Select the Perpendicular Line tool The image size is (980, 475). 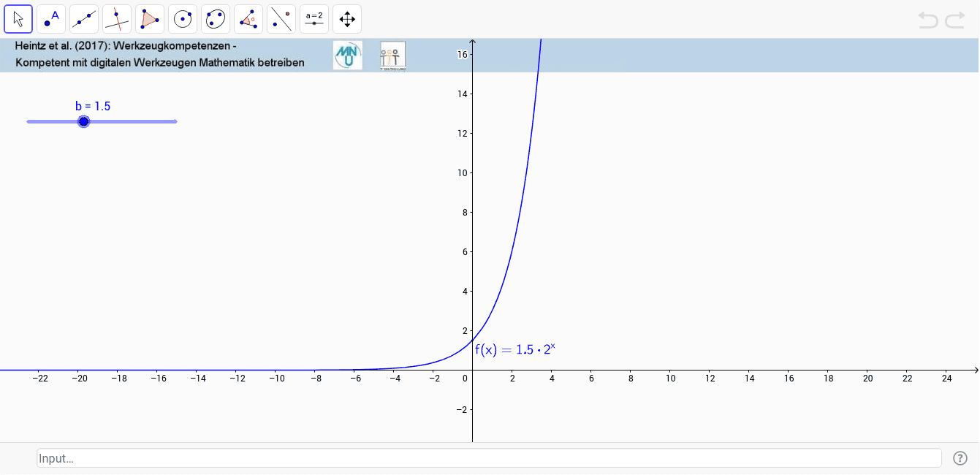(x=117, y=19)
